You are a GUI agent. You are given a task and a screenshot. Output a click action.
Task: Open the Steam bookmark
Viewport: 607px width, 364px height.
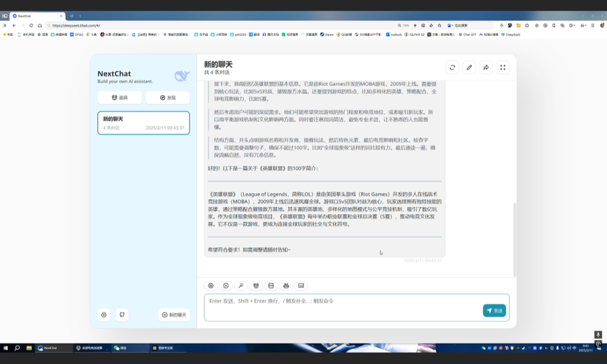[327, 34]
